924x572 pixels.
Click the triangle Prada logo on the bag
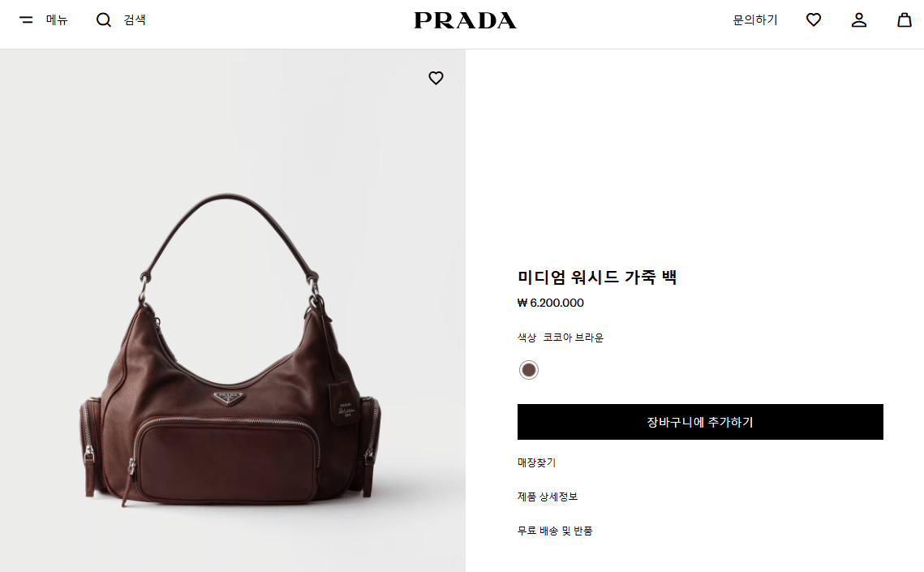coord(229,398)
